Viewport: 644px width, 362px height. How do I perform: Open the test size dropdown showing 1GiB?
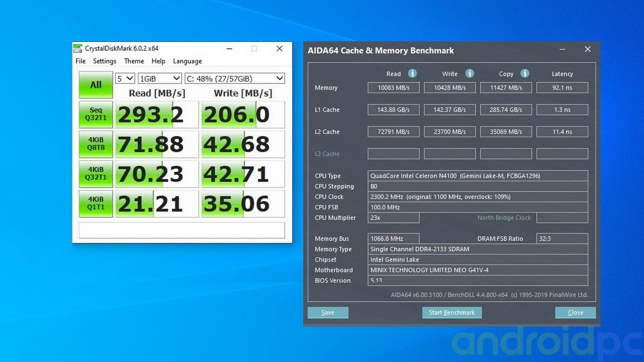[159, 78]
